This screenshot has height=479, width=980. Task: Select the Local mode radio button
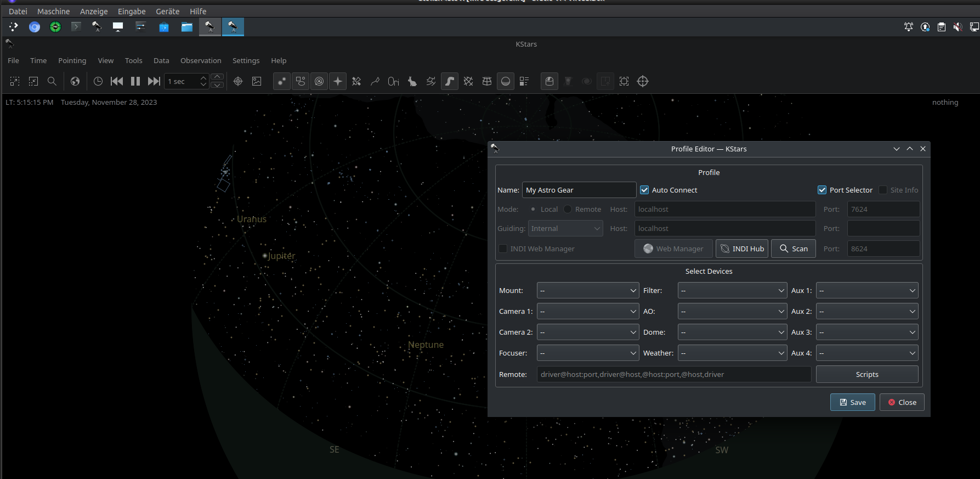click(533, 209)
